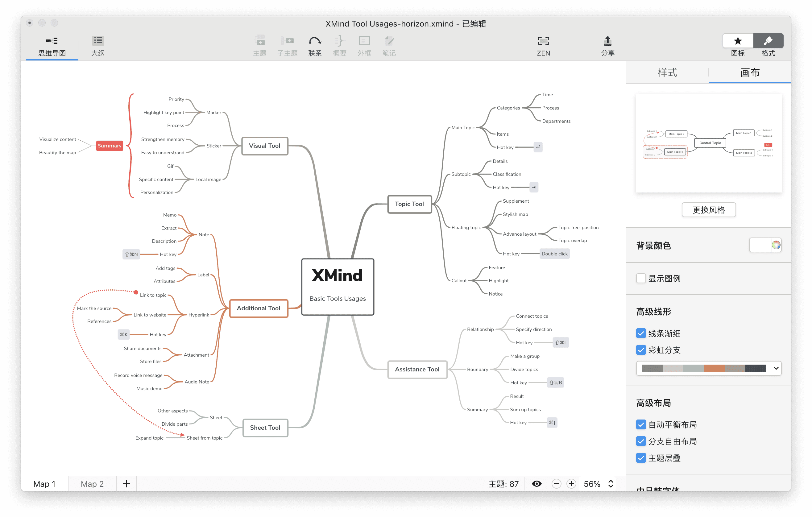Open the Icons (图标) star panel
Viewport: 812px width, 517px height.
(x=737, y=41)
